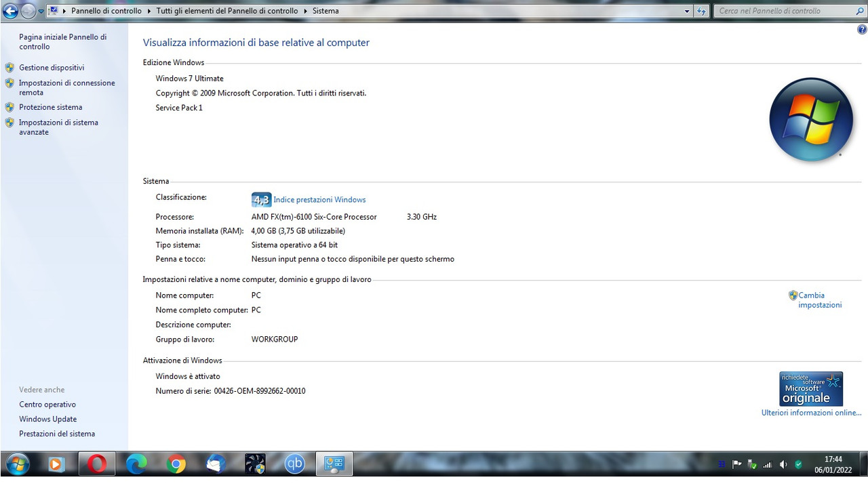Click the Microsoft software originale badge

(x=811, y=388)
